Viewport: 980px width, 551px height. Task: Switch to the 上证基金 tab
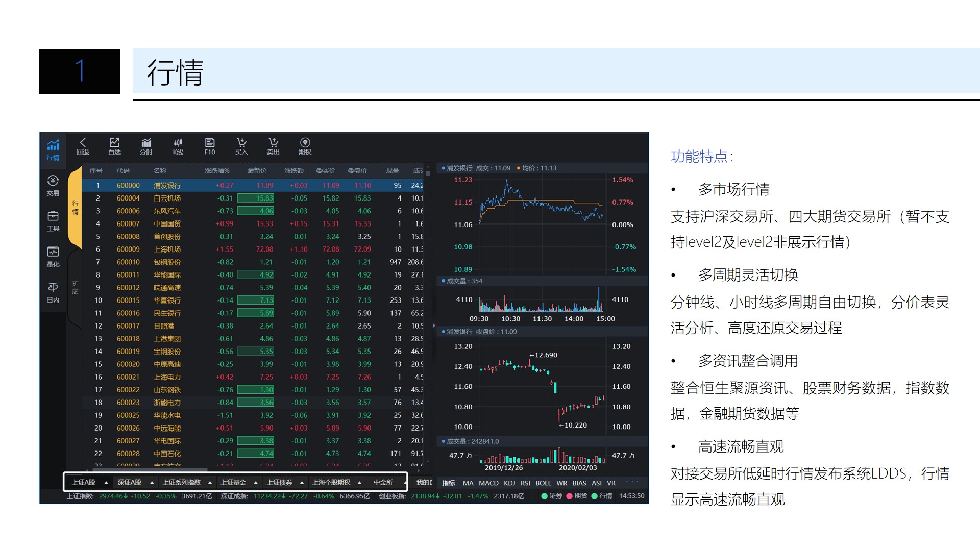234,482
